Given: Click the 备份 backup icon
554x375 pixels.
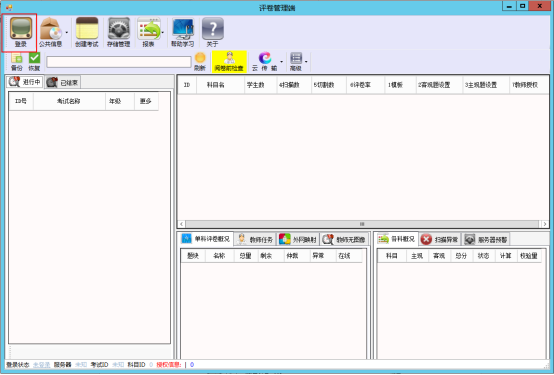Looking at the screenshot, I should [17, 58].
